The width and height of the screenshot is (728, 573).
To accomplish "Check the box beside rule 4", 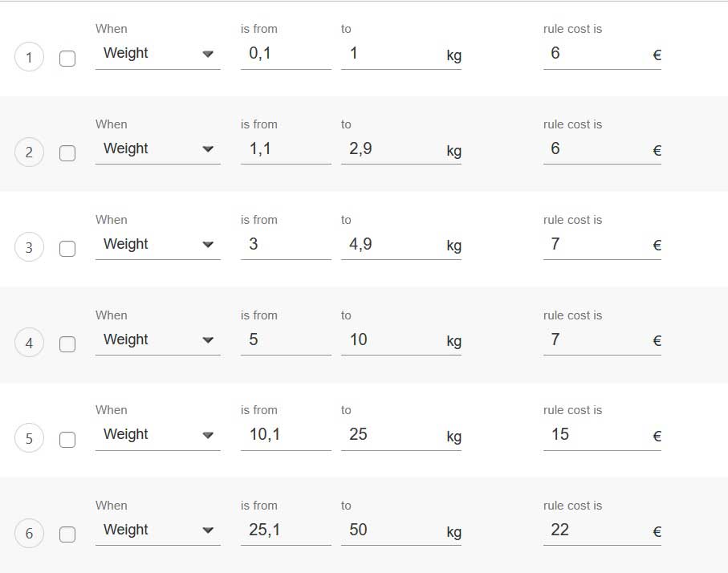I will tap(67, 344).
